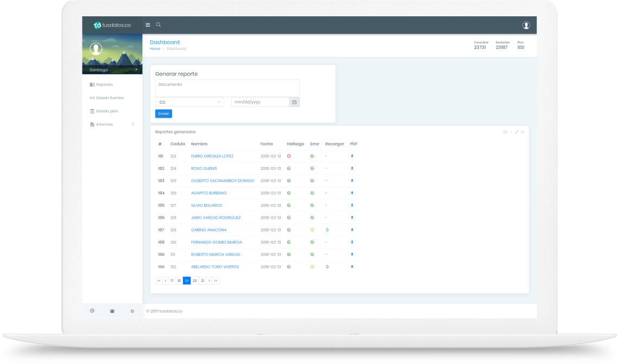This screenshot has width=619, height=364.
Task: Click the Nombre column header
Action: coord(199,144)
